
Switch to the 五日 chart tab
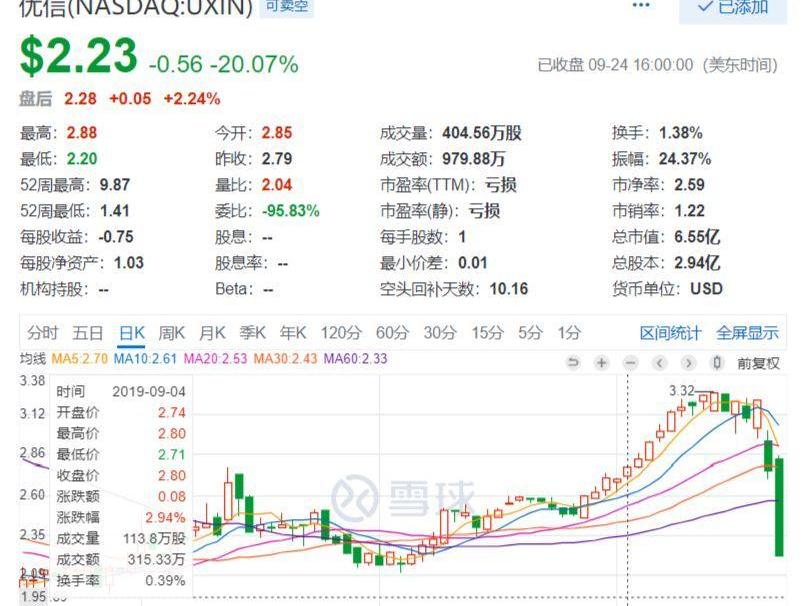point(87,333)
